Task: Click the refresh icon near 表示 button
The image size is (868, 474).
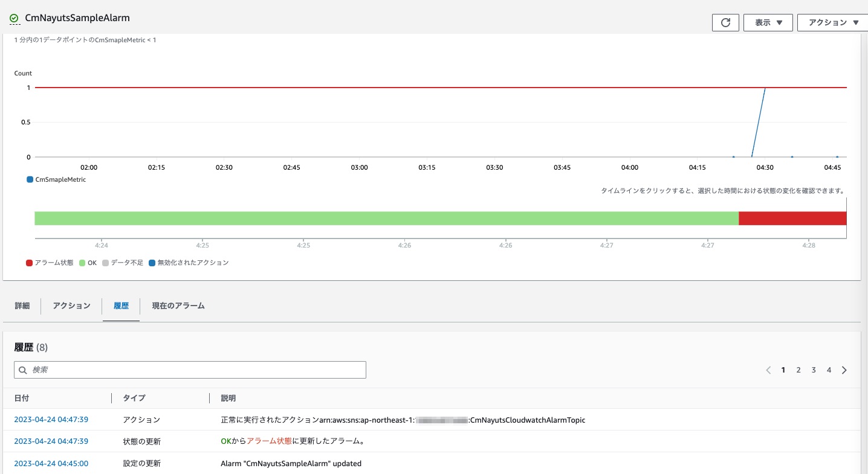Action: [725, 22]
